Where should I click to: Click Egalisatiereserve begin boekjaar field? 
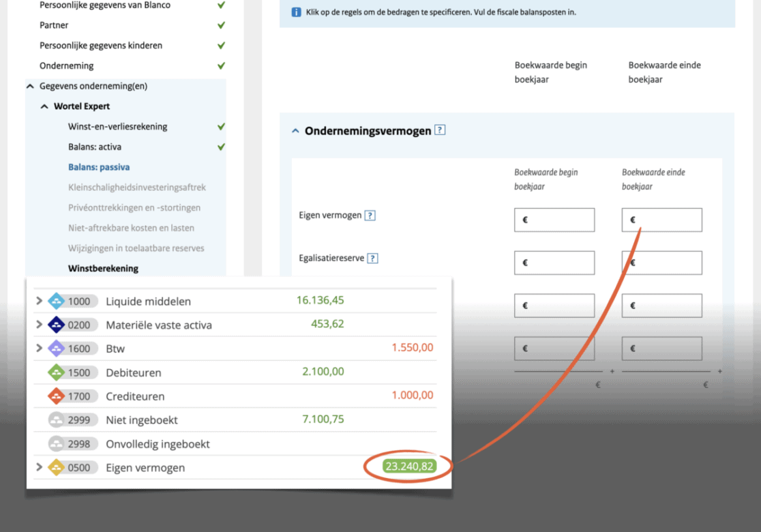(554, 263)
